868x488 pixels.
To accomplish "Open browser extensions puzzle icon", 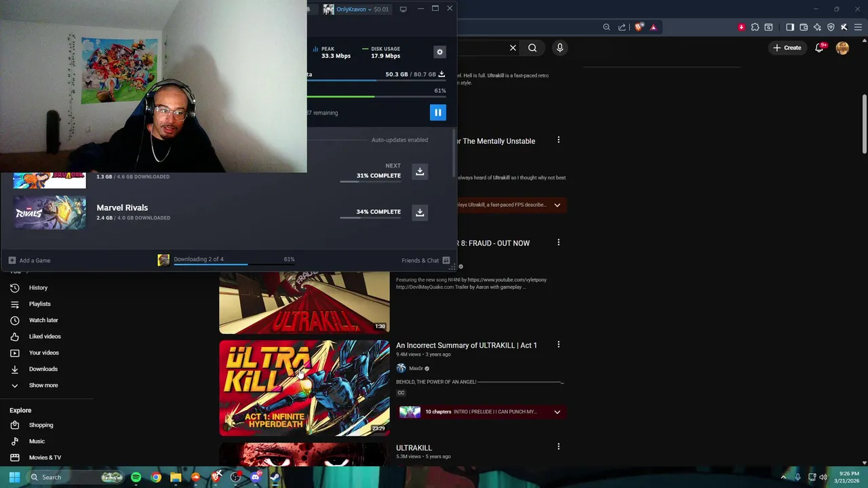I will coord(755,27).
